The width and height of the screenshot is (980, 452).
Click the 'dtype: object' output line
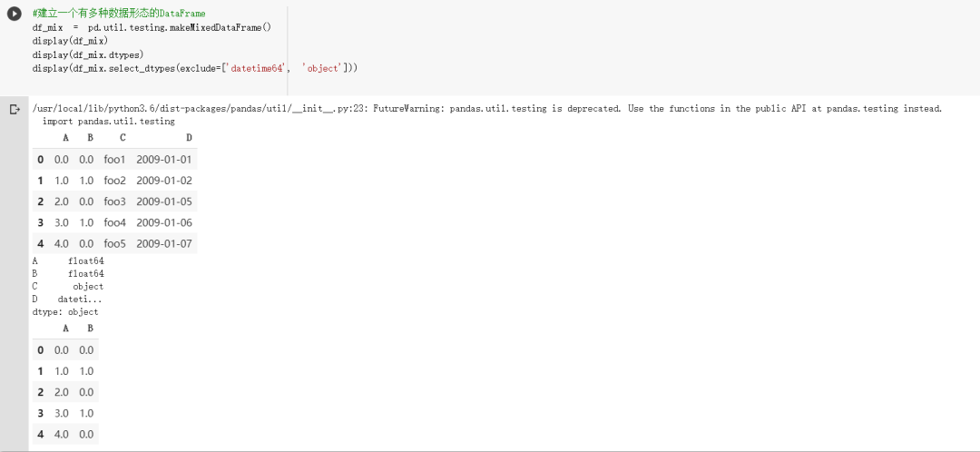click(x=65, y=311)
